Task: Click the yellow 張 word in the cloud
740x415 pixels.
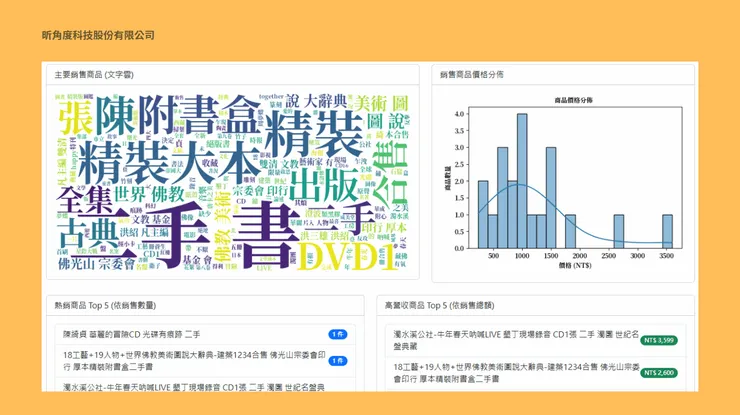Action: point(76,117)
